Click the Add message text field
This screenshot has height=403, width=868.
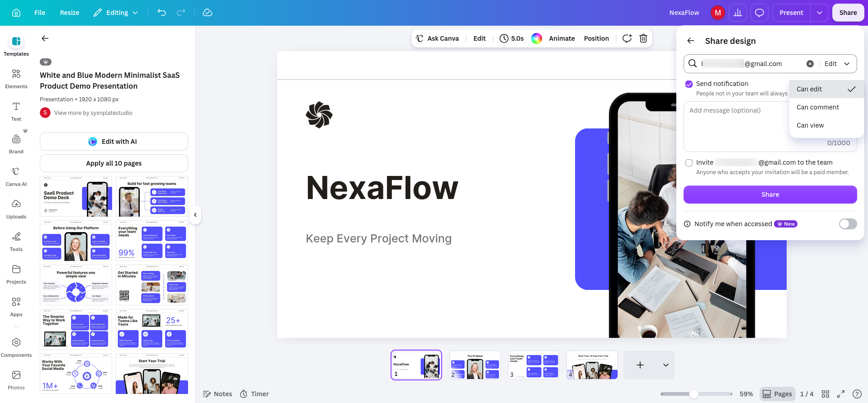click(x=736, y=126)
